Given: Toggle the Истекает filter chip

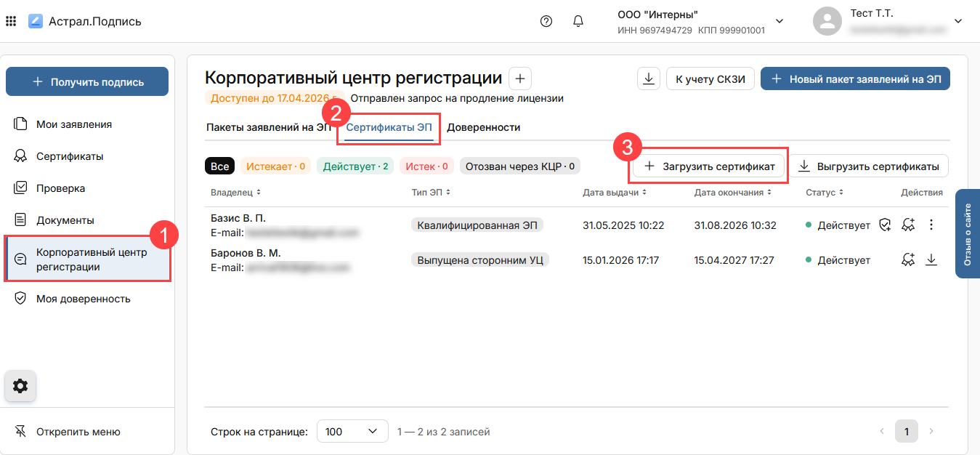Looking at the screenshot, I should (x=275, y=166).
